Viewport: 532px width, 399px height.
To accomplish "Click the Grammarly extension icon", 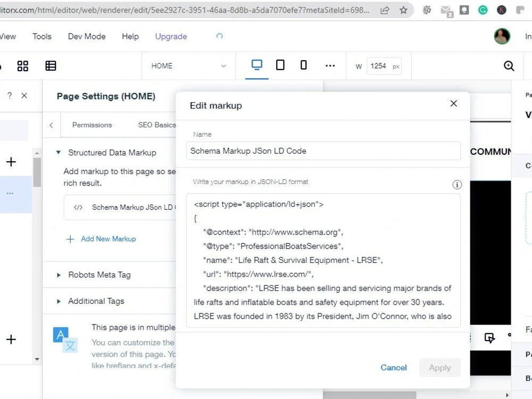I will [x=483, y=10].
